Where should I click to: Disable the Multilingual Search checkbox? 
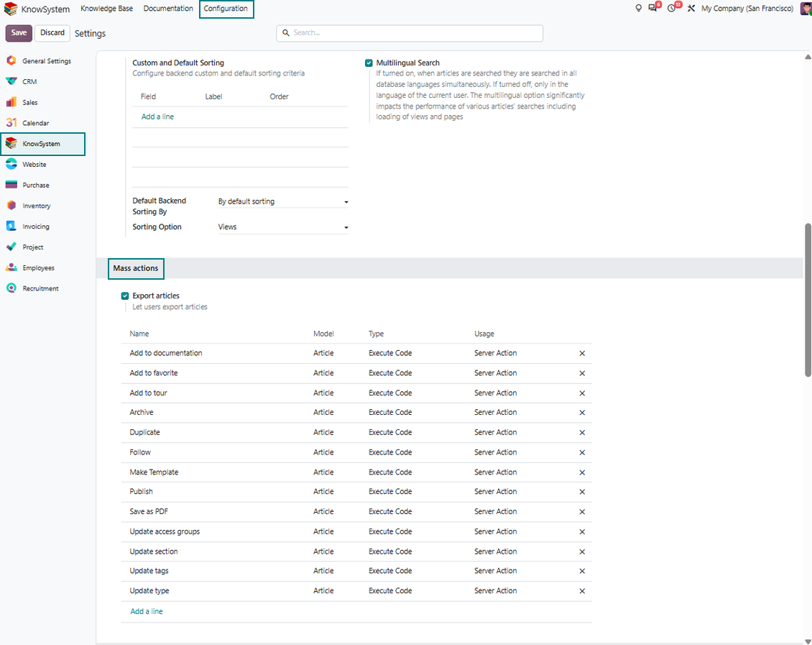369,63
